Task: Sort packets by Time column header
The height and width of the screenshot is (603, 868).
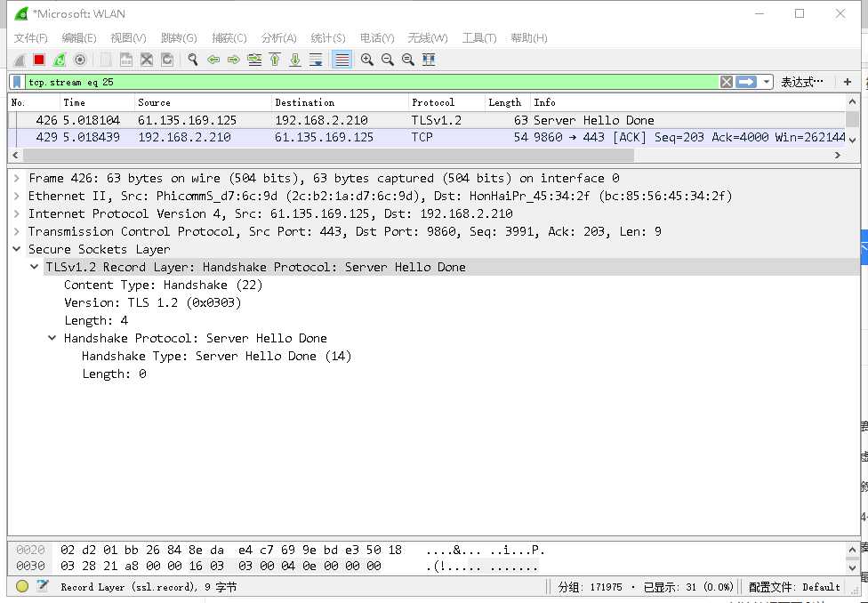Action: tap(97, 102)
